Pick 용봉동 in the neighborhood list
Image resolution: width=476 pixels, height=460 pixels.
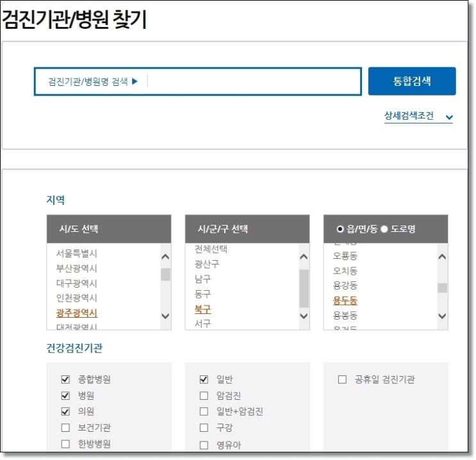pyautogui.click(x=345, y=315)
